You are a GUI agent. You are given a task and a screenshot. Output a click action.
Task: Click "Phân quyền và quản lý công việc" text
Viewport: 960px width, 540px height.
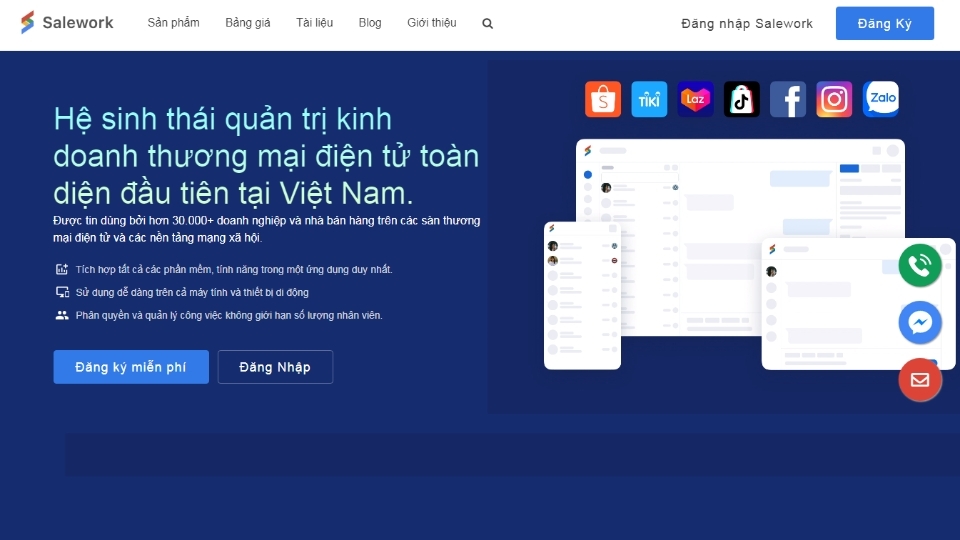(148, 315)
